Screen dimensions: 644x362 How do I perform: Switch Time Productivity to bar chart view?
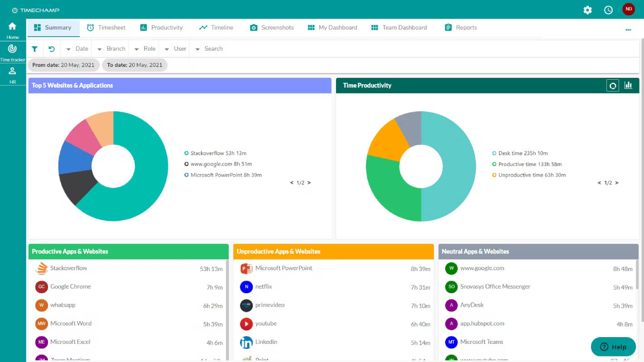(x=628, y=85)
